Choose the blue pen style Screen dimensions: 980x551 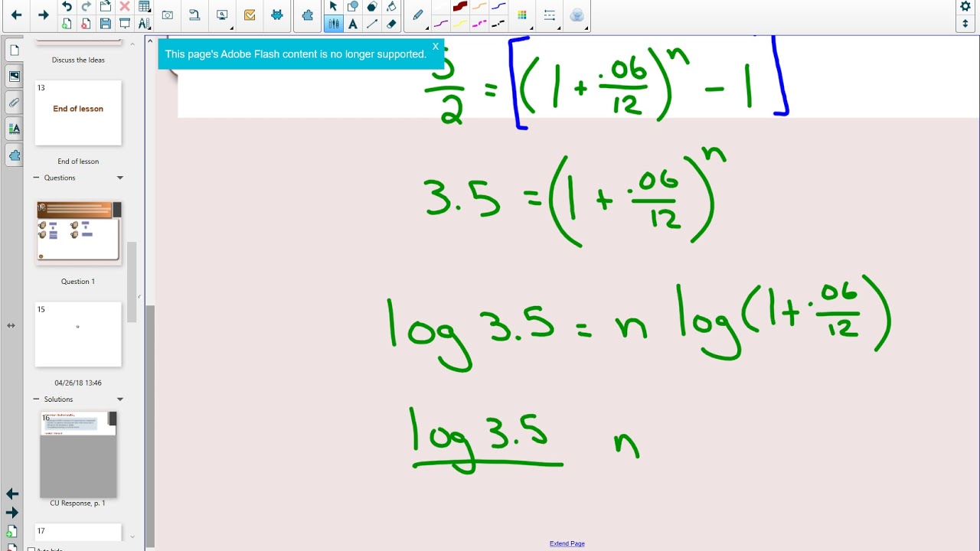498,6
